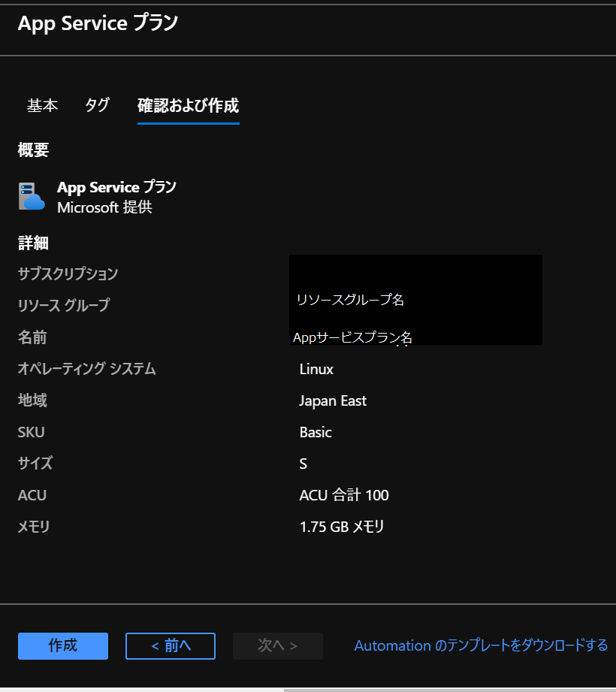Screen dimensions: 616x692
Task: Click the Basic value
Action: tap(316, 432)
